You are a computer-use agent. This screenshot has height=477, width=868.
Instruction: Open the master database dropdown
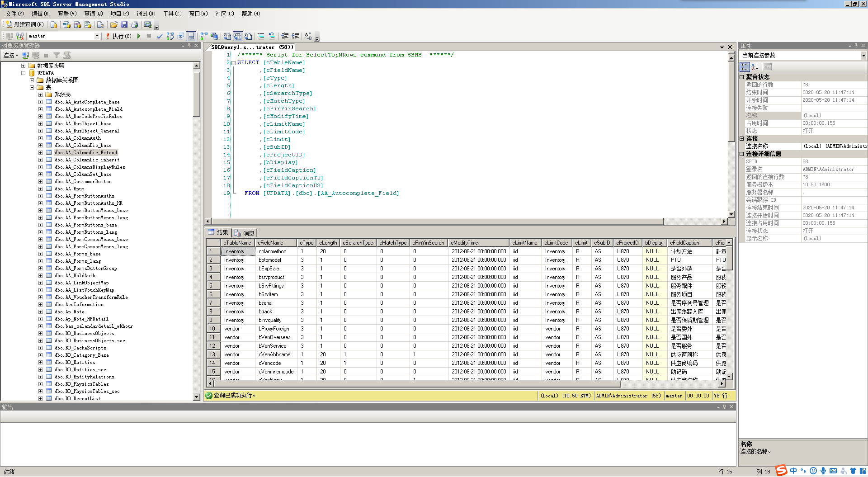[97, 36]
